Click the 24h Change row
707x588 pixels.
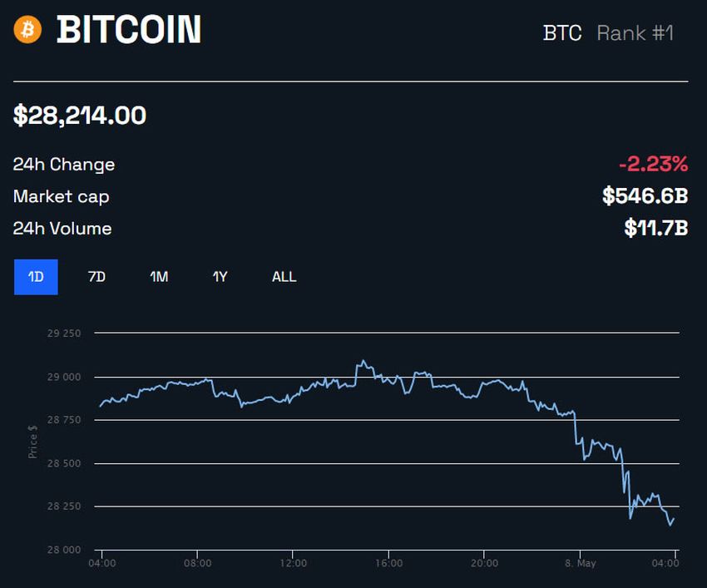[x=64, y=164]
